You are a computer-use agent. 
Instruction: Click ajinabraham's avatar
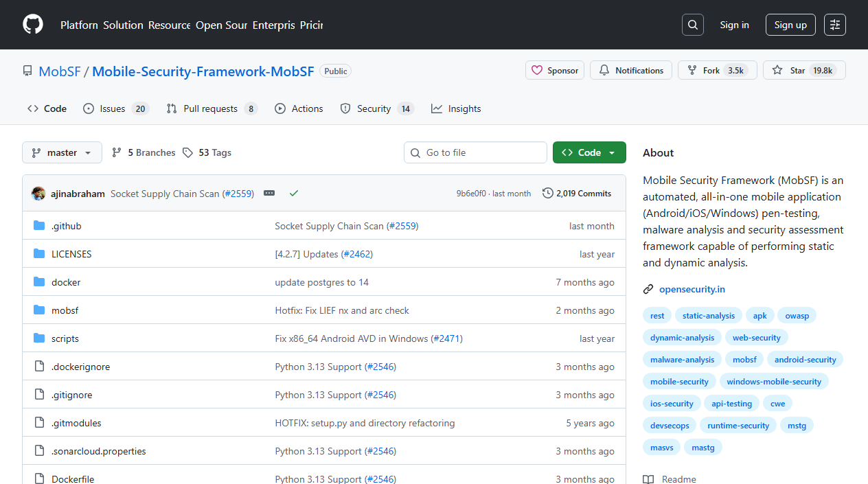click(38, 194)
